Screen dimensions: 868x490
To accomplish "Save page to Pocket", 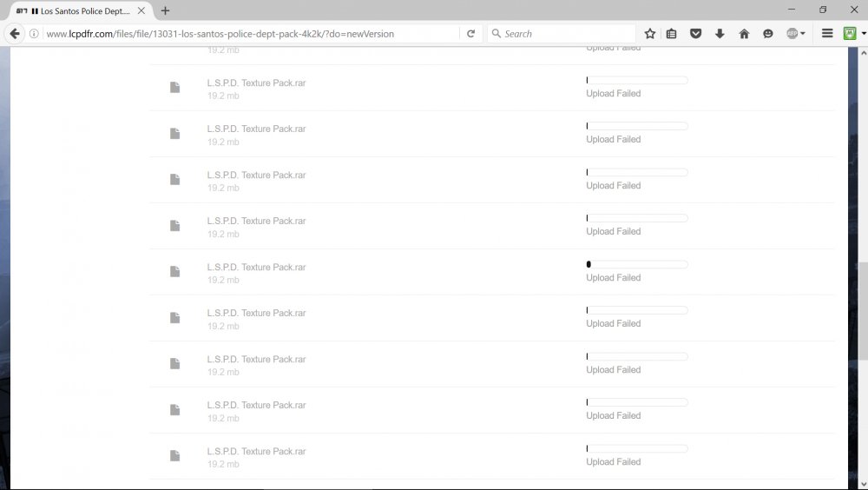I will (x=696, y=34).
